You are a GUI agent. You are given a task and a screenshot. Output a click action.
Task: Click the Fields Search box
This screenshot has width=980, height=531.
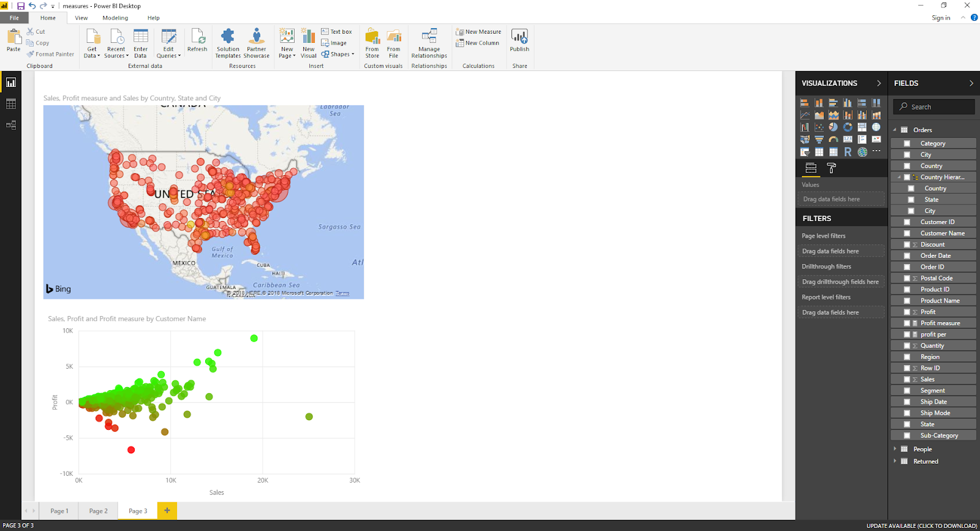[x=933, y=107]
